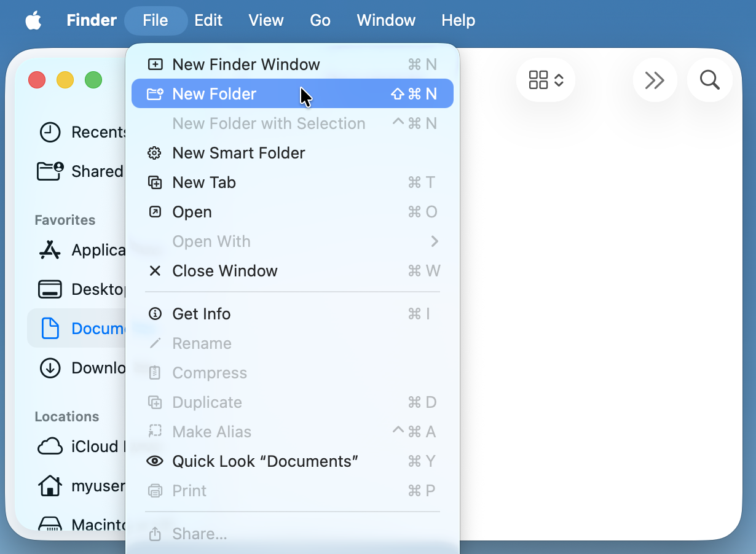Open the Window menu
The width and height of the screenshot is (756, 554).
click(x=386, y=20)
